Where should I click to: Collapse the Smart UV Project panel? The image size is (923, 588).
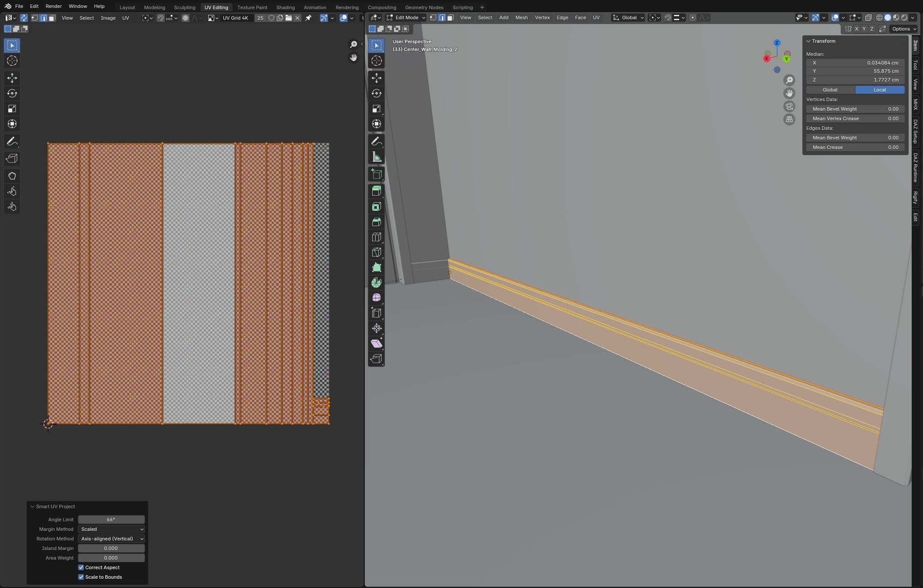[33, 506]
